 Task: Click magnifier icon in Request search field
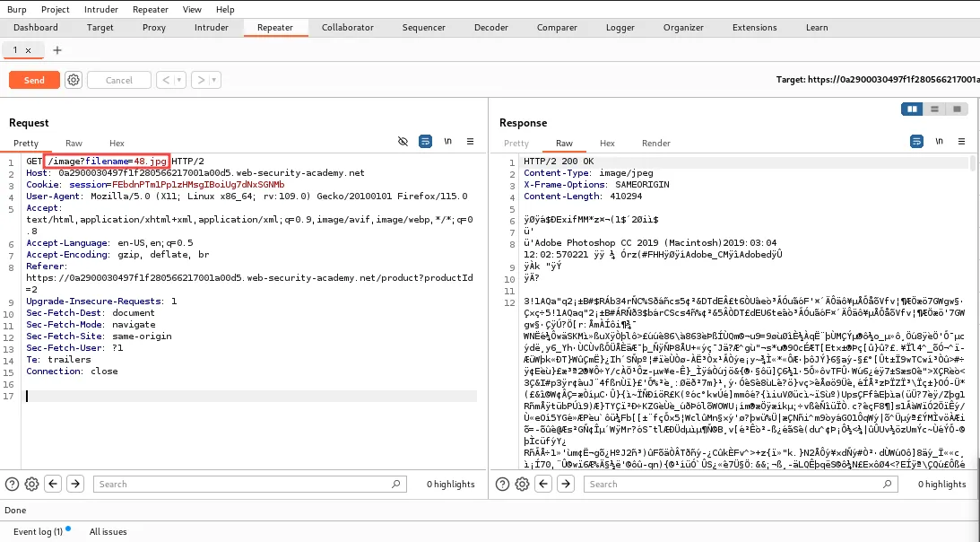click(x=395, y=484)
